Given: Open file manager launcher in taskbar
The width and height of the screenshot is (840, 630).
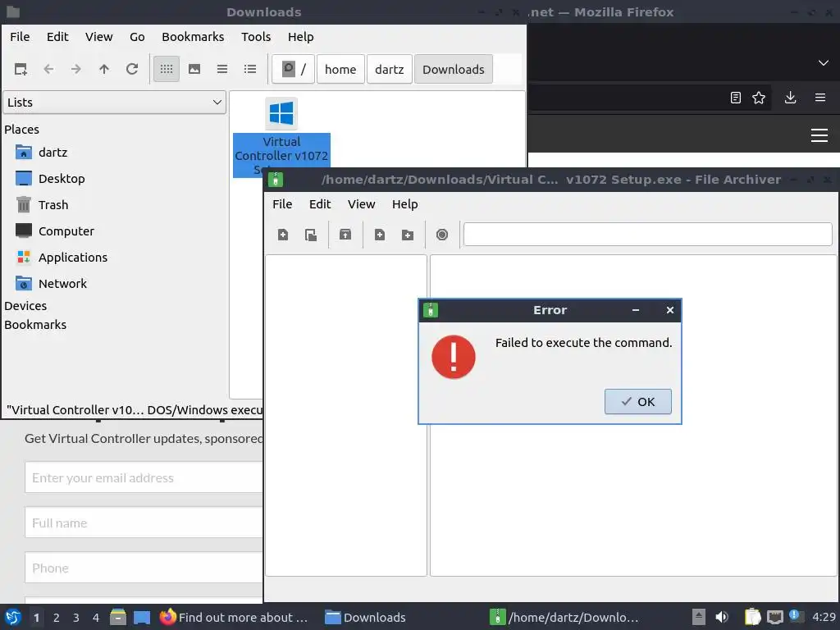Looking at the screenshot, I should 118,617.
